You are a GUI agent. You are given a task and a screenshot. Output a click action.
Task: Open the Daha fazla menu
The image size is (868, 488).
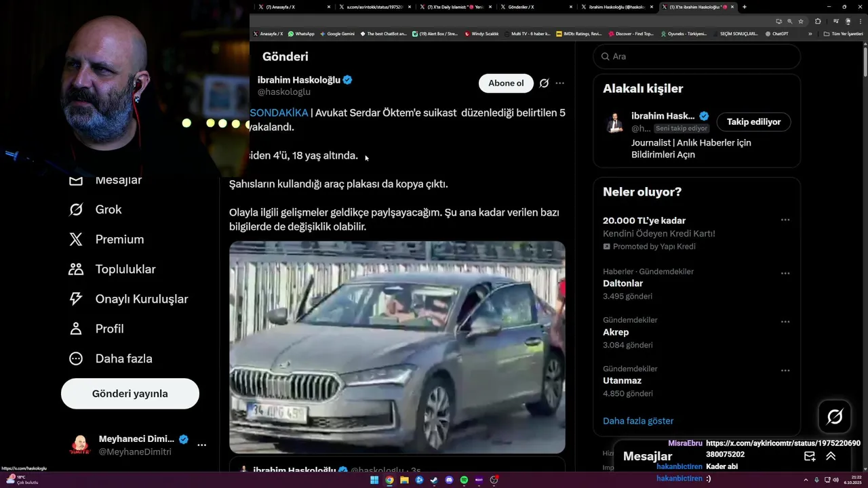point(111,359)
